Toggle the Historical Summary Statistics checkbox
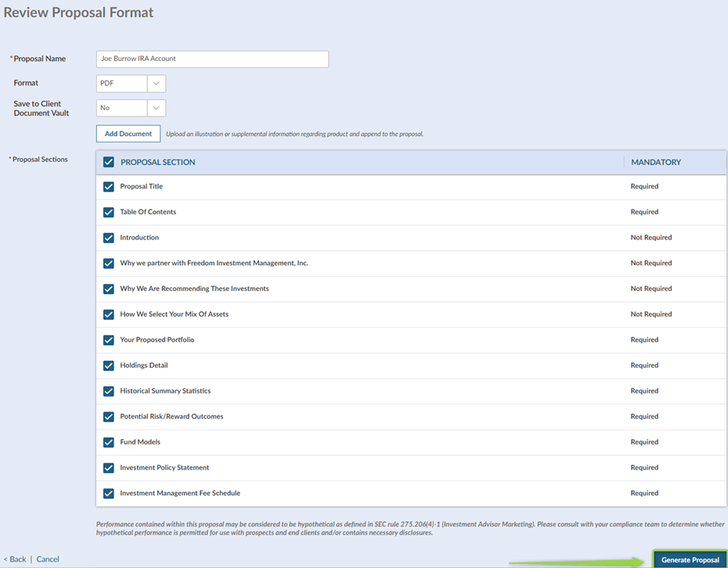The height and width of the screenshot is (568, 728). (108, 390)
